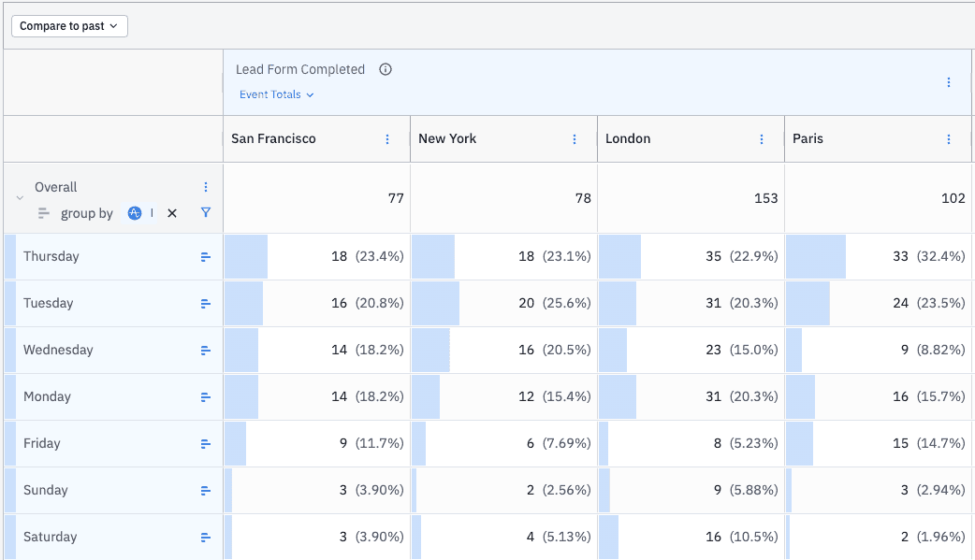Open the Lead Form Completed kebab menu
The height and width of the screenshot is (560, 975).
coord(949,82)
